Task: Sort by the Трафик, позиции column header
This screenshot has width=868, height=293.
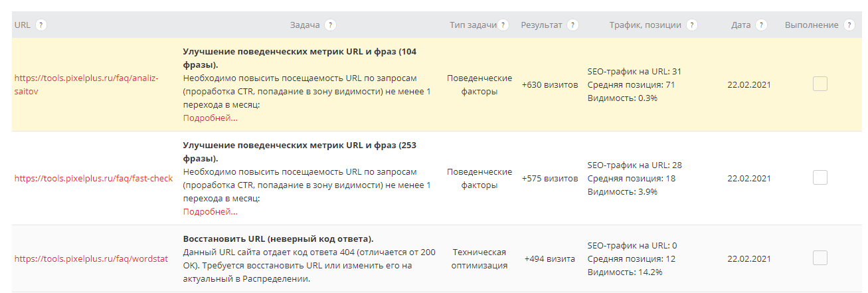Action: pyautogui.click(x=646, y=25)
